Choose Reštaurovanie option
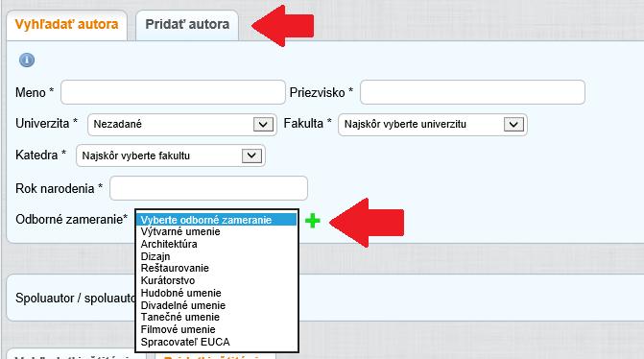Viewport: 644px width, 359px height. point(217,268)
